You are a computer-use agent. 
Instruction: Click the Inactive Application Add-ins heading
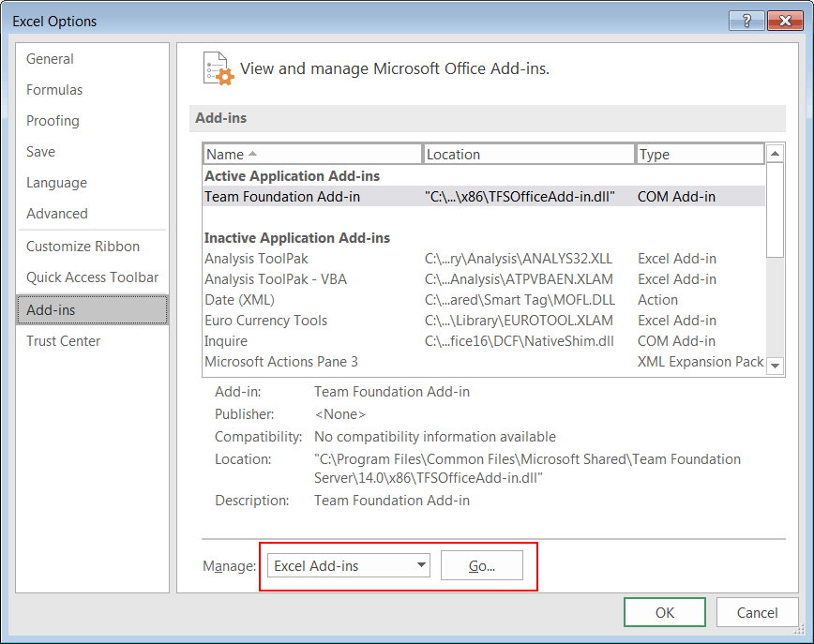pos(297,238)
